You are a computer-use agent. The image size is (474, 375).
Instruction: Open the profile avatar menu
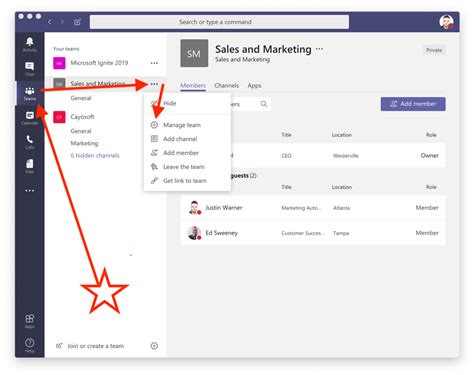[x=446, y=22]
